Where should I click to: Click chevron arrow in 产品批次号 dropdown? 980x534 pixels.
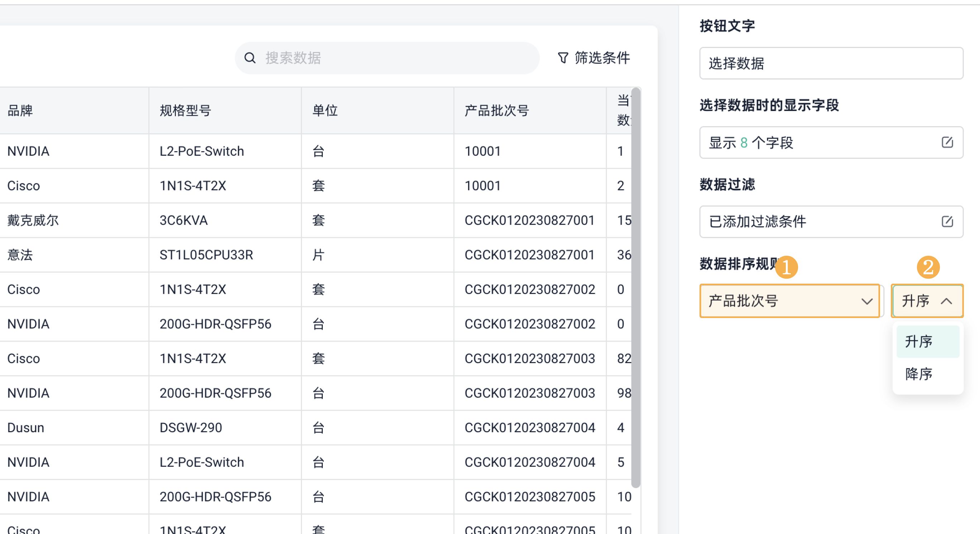coord(866,302)
